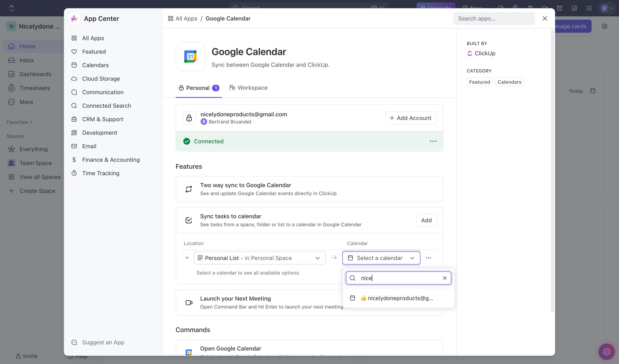Click the Add Account button
This screenshot has width=619, height=364.
point(411,118)
